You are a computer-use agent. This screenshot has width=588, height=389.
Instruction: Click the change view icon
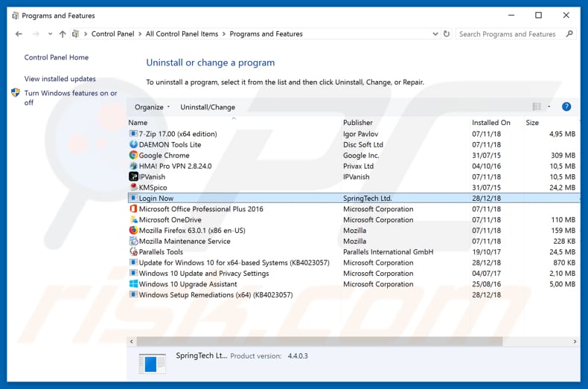pyautogui.click(x=537, y=107)
